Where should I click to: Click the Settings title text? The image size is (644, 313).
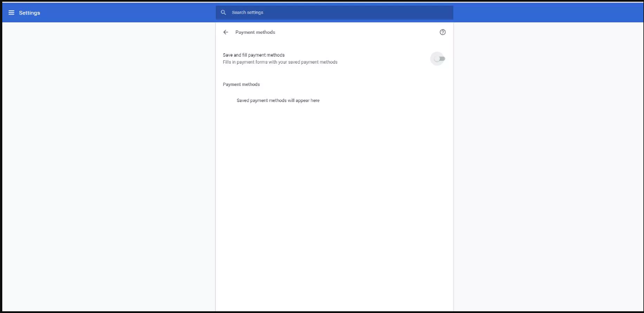click(30, 13)
